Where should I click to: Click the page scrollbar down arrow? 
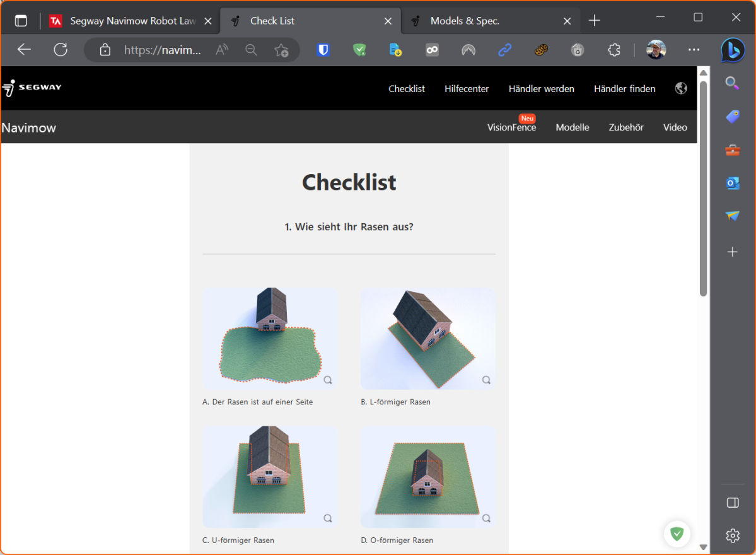704,547
